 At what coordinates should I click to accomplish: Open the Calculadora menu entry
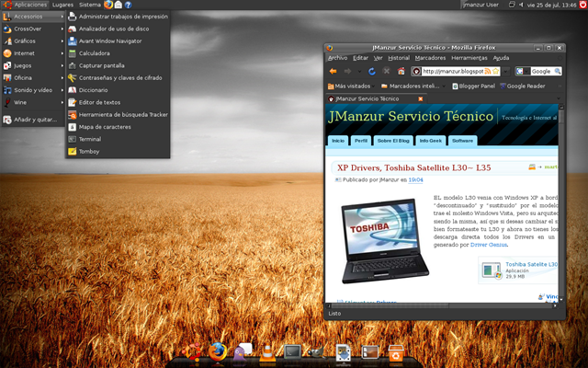(x=118, y=53)
